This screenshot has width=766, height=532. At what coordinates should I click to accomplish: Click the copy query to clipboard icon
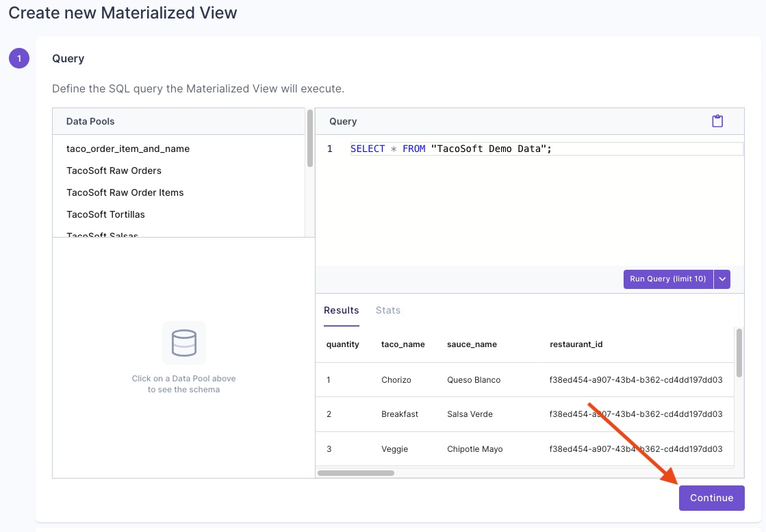coord(717,121)
